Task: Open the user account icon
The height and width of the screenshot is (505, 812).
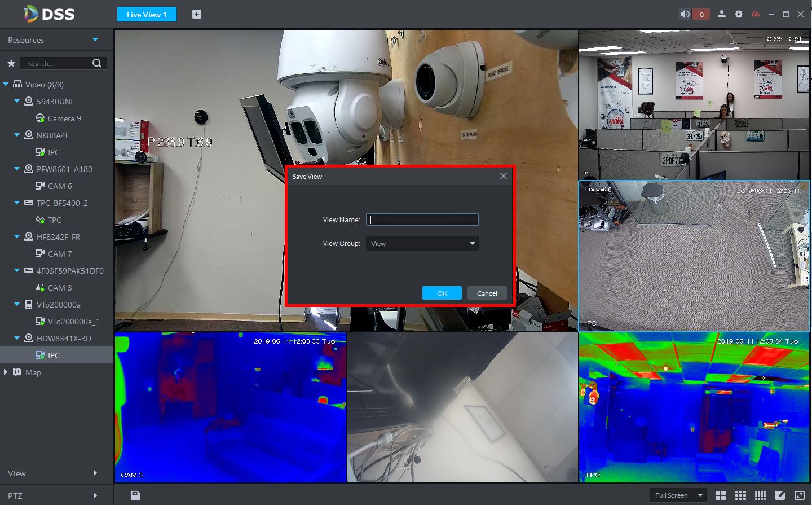Action: [721, 14]
